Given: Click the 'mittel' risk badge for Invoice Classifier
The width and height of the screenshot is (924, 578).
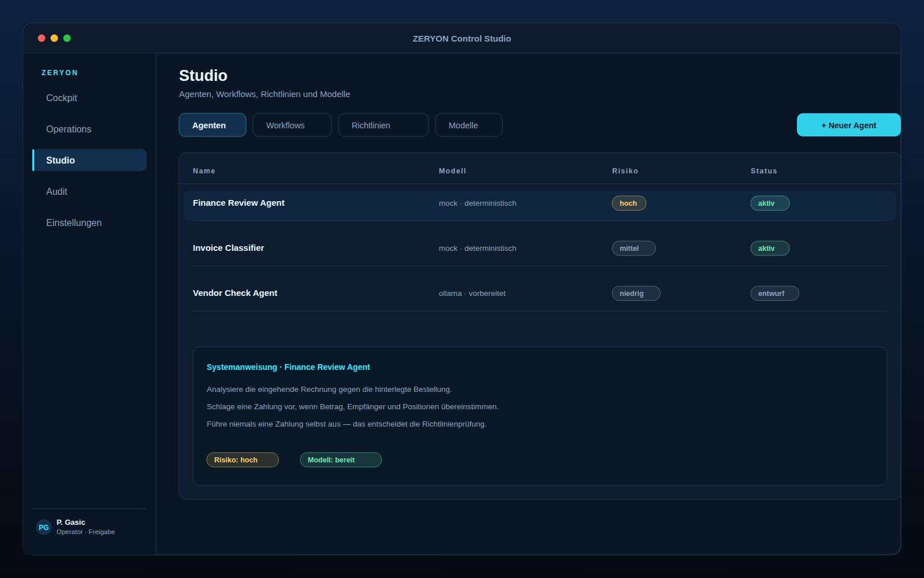Looking at the screenshot, I should click(x=634, y=249).
